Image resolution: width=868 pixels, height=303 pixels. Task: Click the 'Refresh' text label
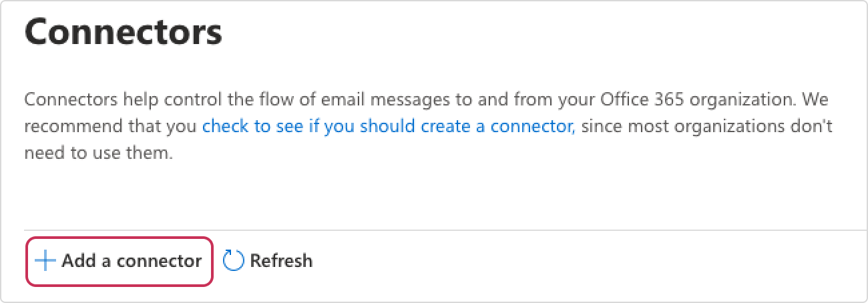click(x=281, y=261)
